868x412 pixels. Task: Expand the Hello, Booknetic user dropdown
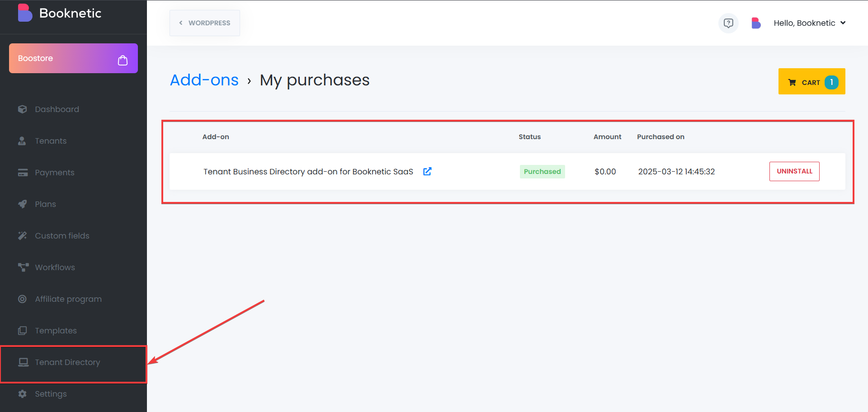point(809,23)
